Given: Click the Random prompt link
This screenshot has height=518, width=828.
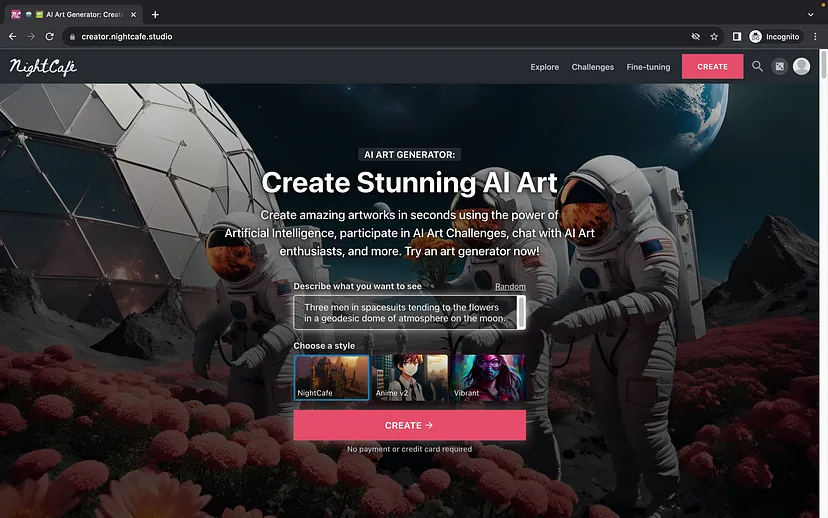Looking at the screenshot, I should click(x=510, y=286).
